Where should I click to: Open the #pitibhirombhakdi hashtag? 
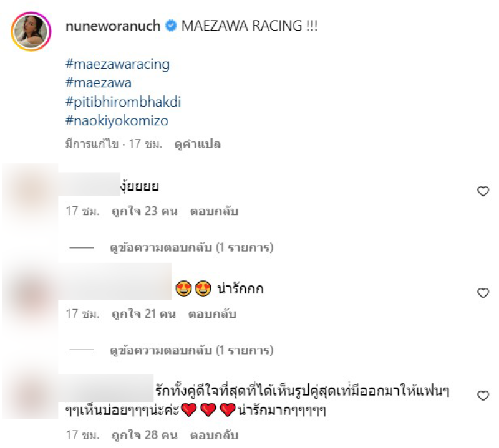tap(123, 102)
